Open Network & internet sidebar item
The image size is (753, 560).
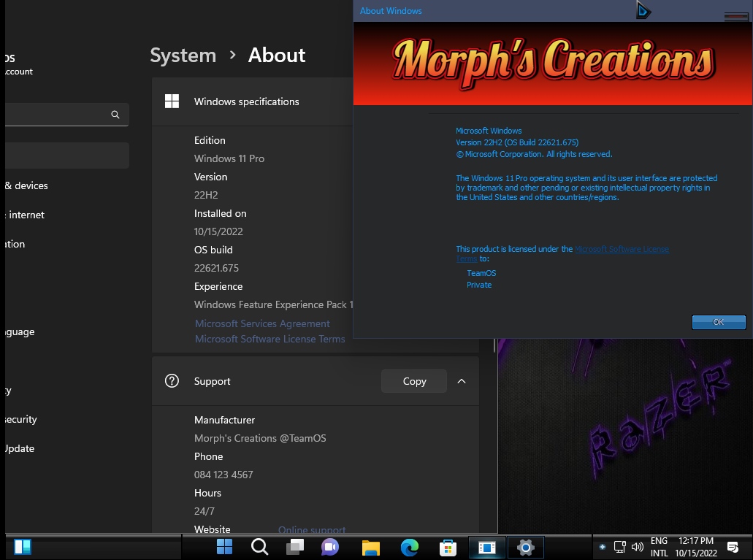(26, 215)
